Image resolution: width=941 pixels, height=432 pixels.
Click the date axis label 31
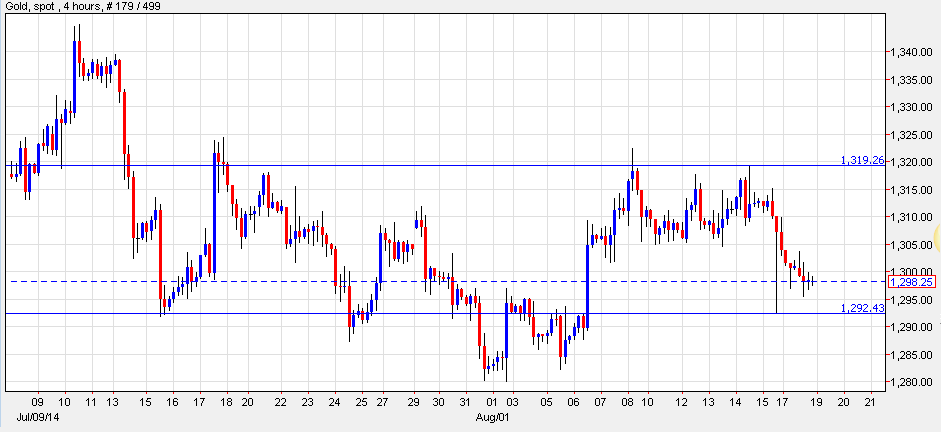tap(465, 402)
